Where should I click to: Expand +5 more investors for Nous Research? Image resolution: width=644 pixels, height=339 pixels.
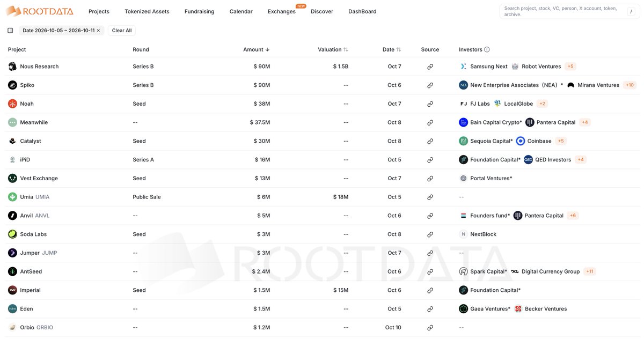570,67
